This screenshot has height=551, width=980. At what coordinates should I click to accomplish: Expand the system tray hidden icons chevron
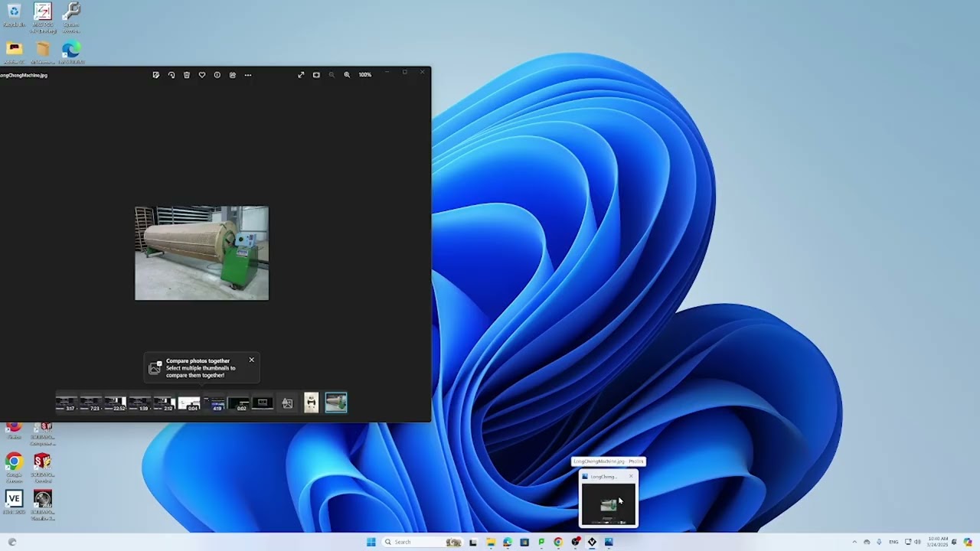[x=854, y=542]
